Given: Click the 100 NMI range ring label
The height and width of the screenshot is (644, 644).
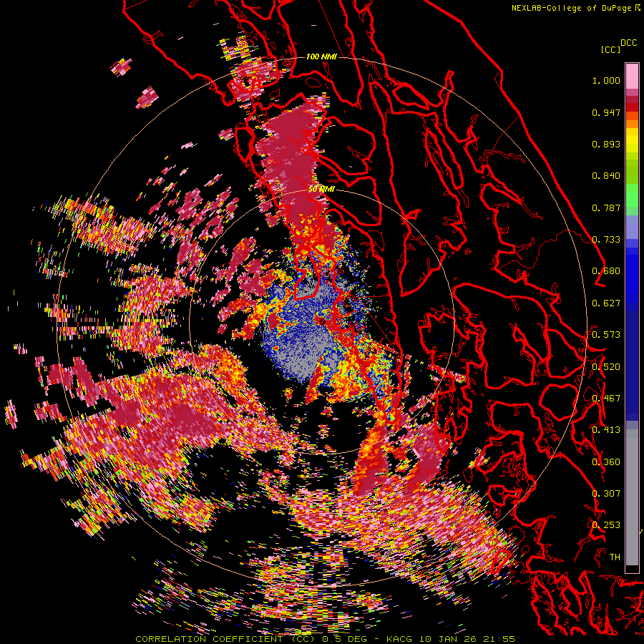Looking at the screenshot, I should [321, 57].
